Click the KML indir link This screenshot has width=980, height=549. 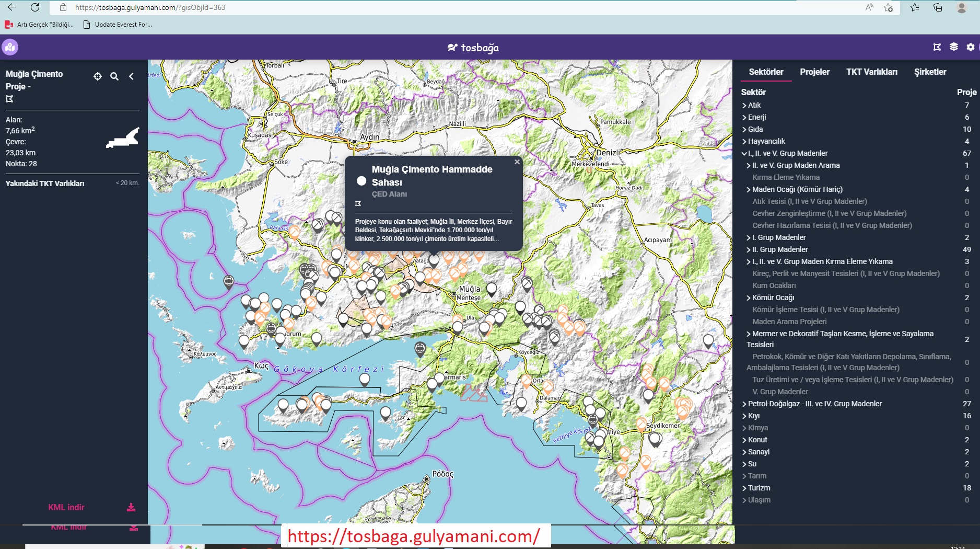(66, 507)
